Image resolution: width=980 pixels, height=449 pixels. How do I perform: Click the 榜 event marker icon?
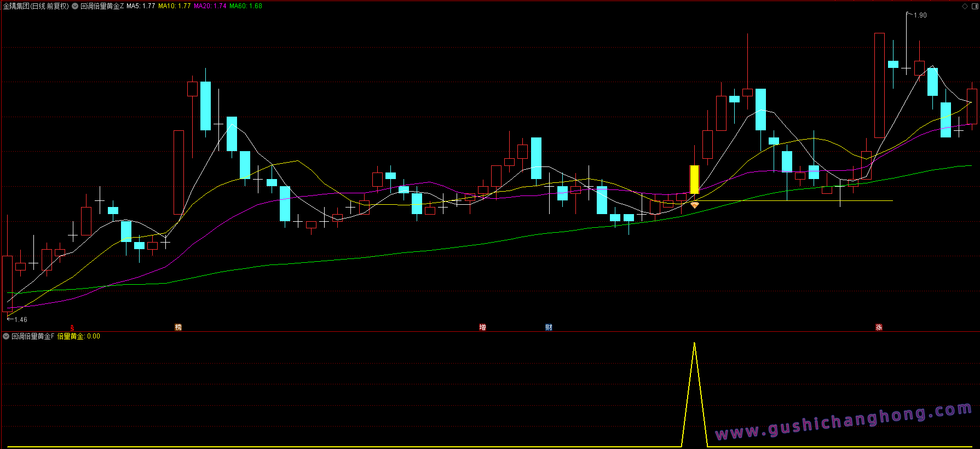coord(178,327)
